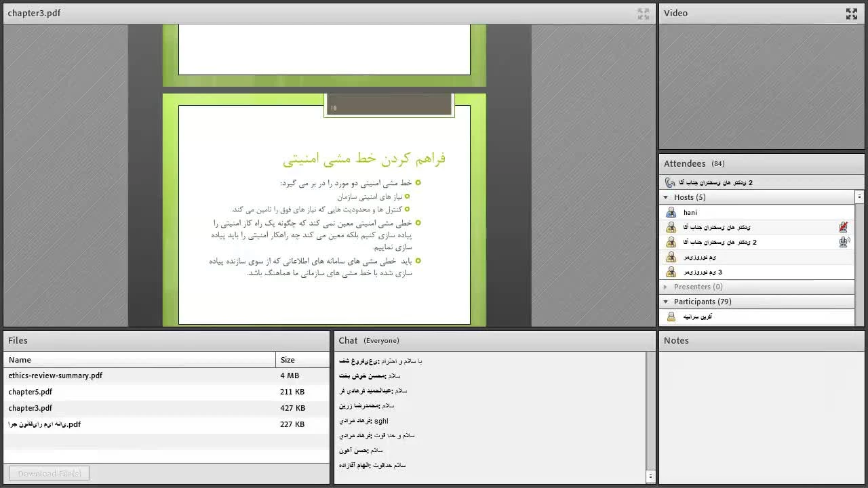Viewport: 868px width, 488px height.
Task: Click the Download File(s) button
Action: tap(49, 474)
